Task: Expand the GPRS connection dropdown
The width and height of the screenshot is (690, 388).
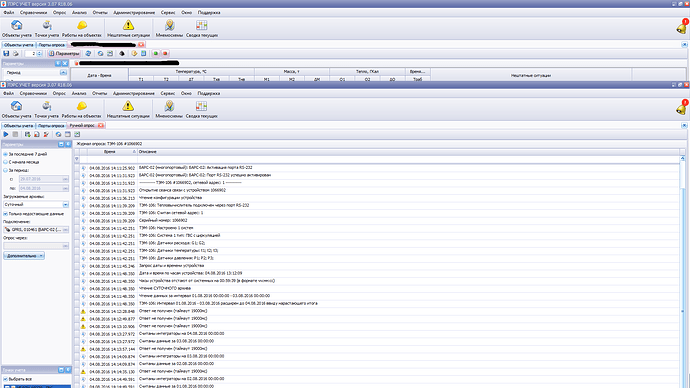Action: [x=66, y=230]
